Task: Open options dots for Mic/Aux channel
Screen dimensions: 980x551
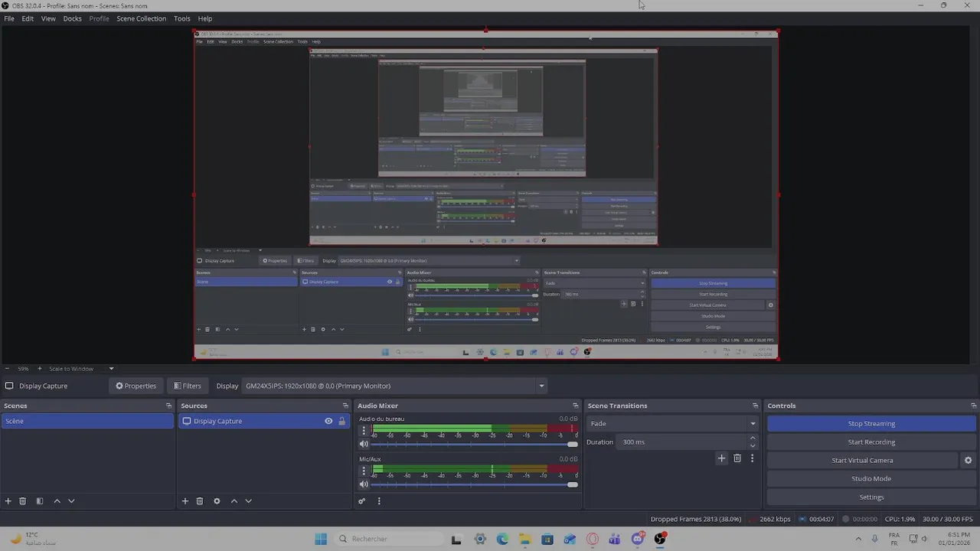Action: click(x=364, y=471)
